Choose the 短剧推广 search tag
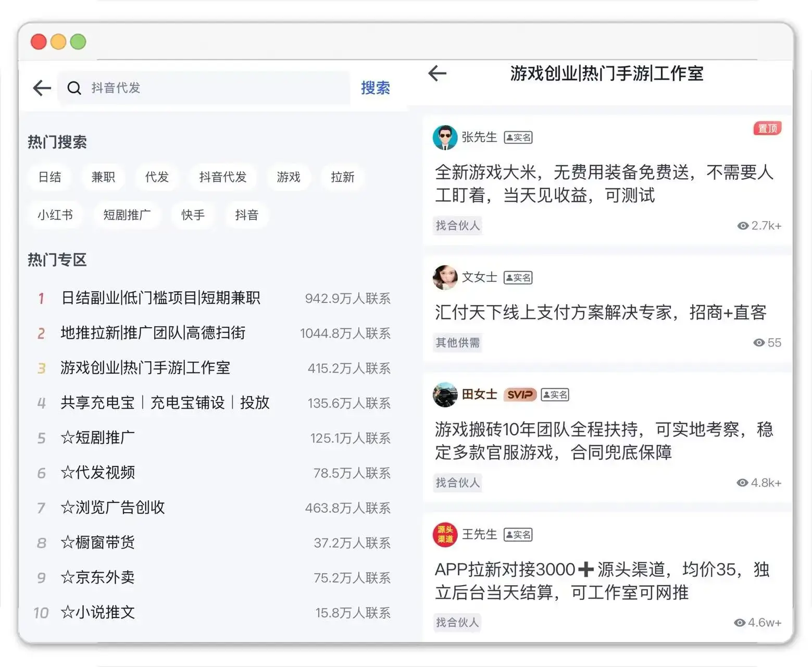Image resolution: width=812 pixels, height=667 pixels. 127,215
